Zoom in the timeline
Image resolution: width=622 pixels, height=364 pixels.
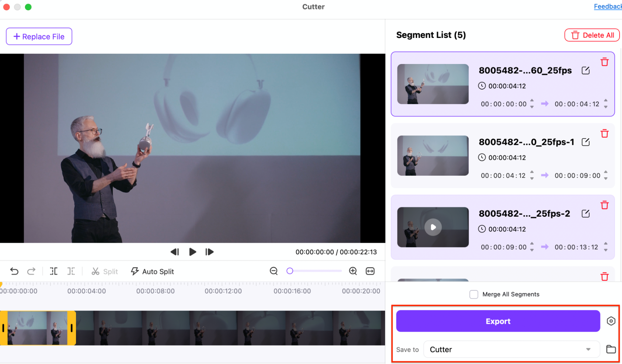(353, 271)
